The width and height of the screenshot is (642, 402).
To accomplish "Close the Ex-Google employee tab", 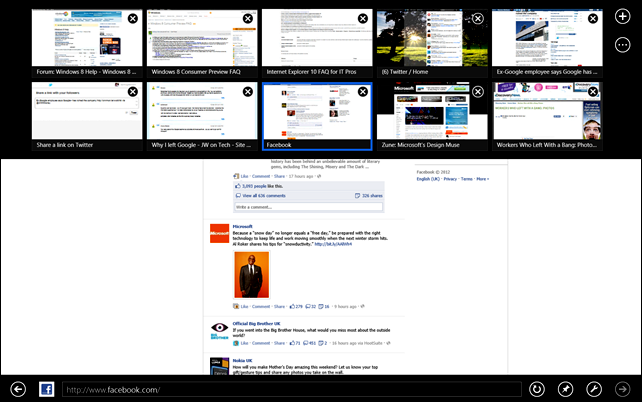I will coord(593,18).
